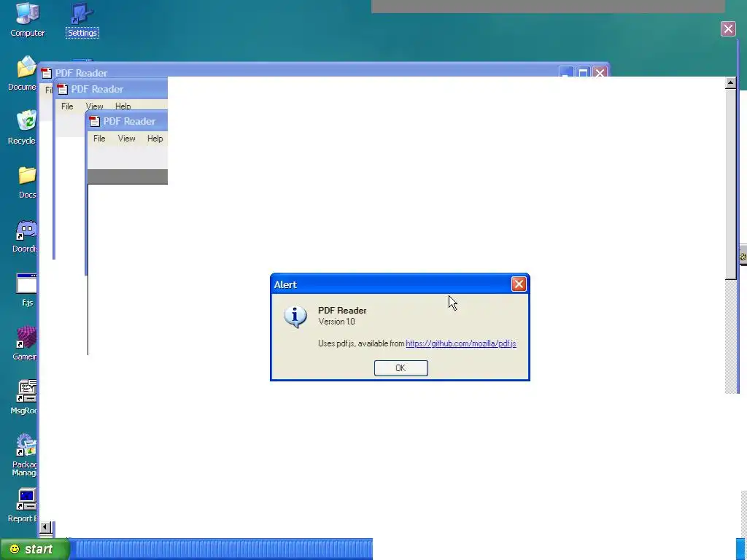Image resolution: width=747 pixels, height=560 pixels.
Task: Click the X button at top-right of desktop
Action: click(728, 29)
